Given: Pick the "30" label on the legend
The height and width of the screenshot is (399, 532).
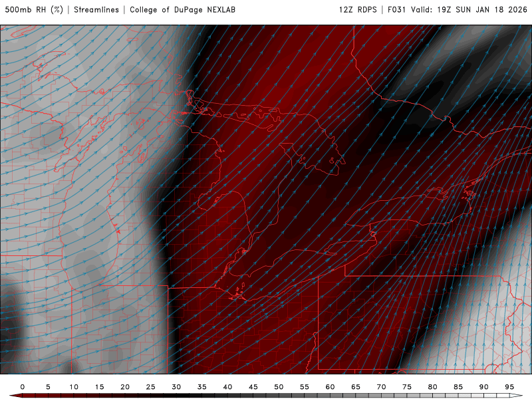Looking at the screenshot, I should [x=176, y=387].
